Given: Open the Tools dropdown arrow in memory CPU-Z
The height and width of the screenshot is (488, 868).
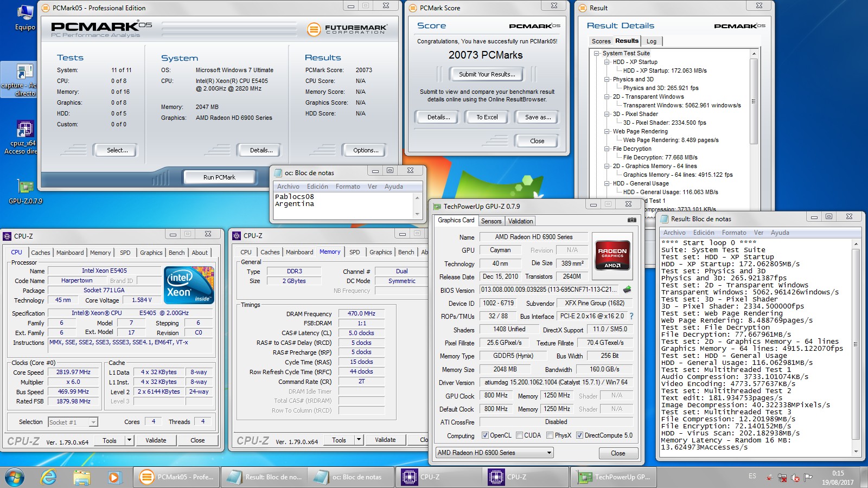Looking at the screenshot, I should [x=358, y=440].
